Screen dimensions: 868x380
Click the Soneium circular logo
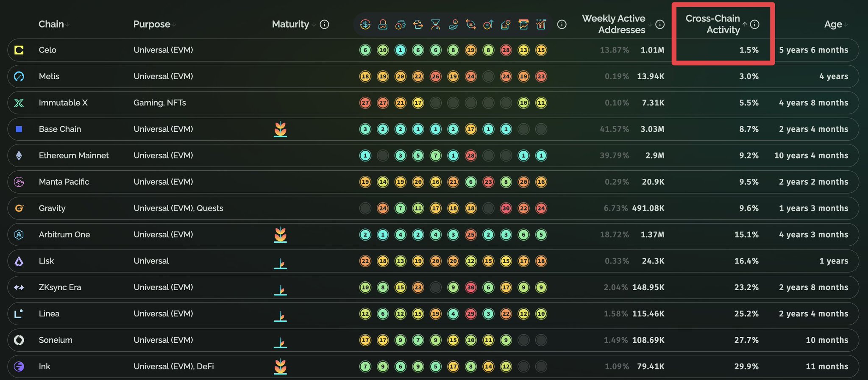click(x=19, y=340)
